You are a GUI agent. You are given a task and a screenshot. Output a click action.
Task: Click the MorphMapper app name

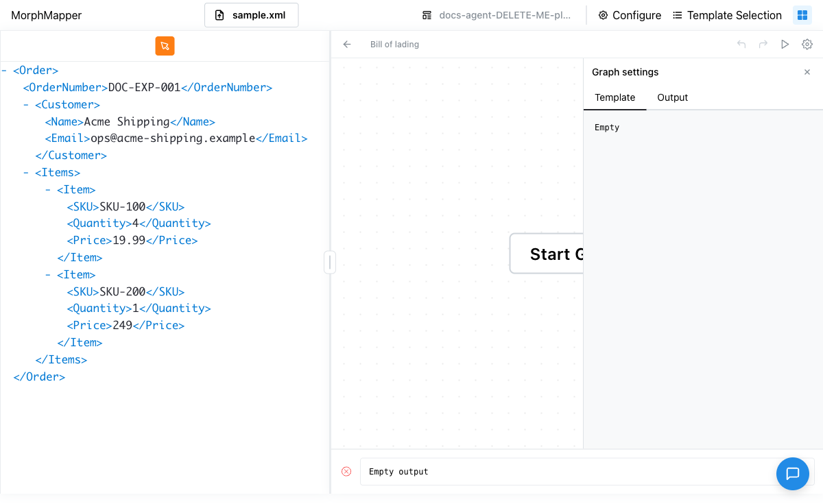click(x=47, y=15)
